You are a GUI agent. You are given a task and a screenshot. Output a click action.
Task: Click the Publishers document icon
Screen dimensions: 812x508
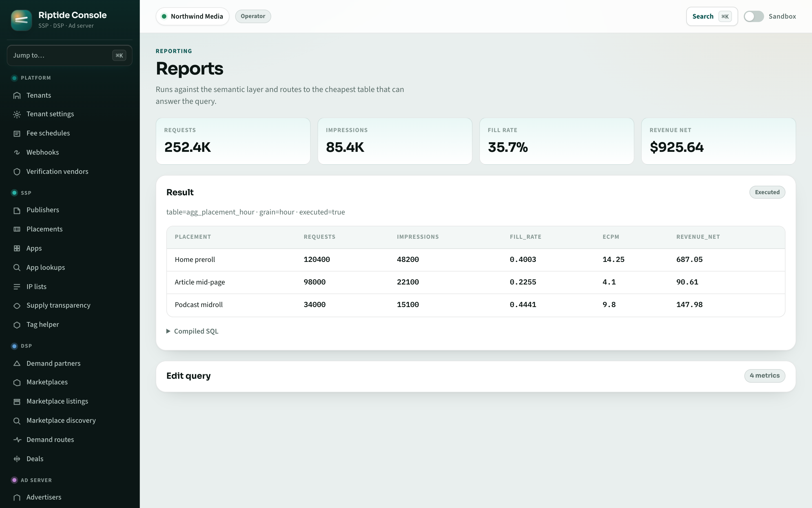click(x=17, y=210)
